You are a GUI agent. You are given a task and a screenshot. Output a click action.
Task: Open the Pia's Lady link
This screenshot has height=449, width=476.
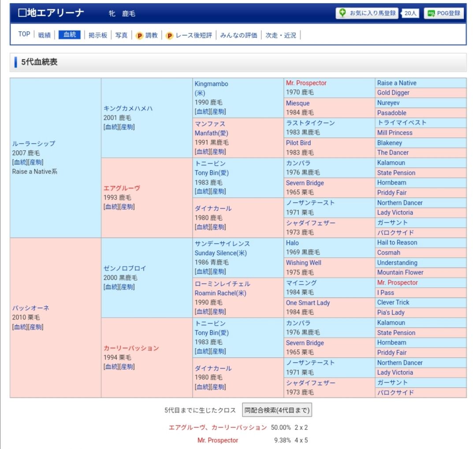click(x=390, y=312)
